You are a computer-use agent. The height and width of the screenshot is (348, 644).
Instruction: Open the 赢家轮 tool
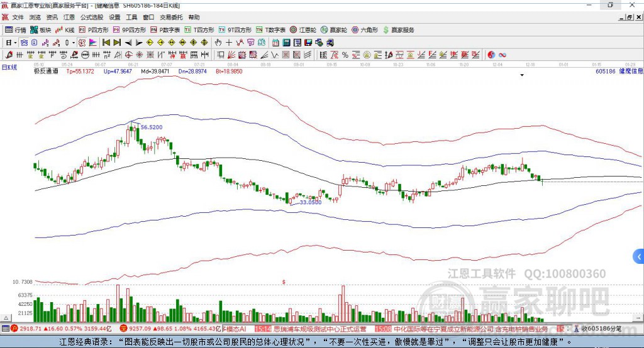coord(334,30)
